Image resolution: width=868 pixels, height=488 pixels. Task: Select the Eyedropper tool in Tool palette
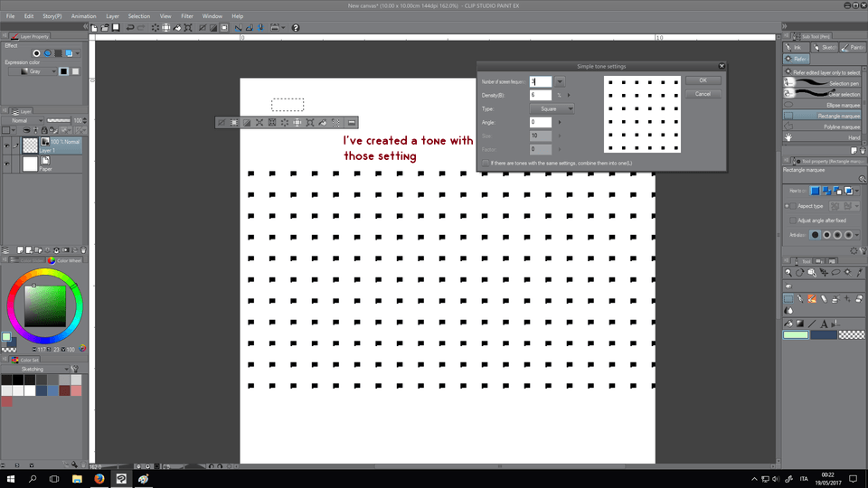click(860, 272)
